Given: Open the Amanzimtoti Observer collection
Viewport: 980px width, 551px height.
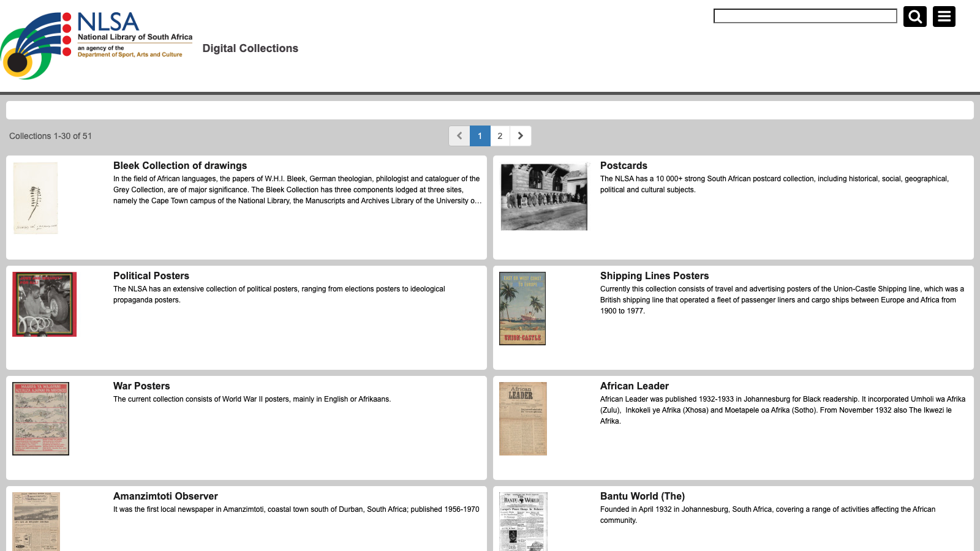Looking at the screenshot, I should [x=165, y=496].
